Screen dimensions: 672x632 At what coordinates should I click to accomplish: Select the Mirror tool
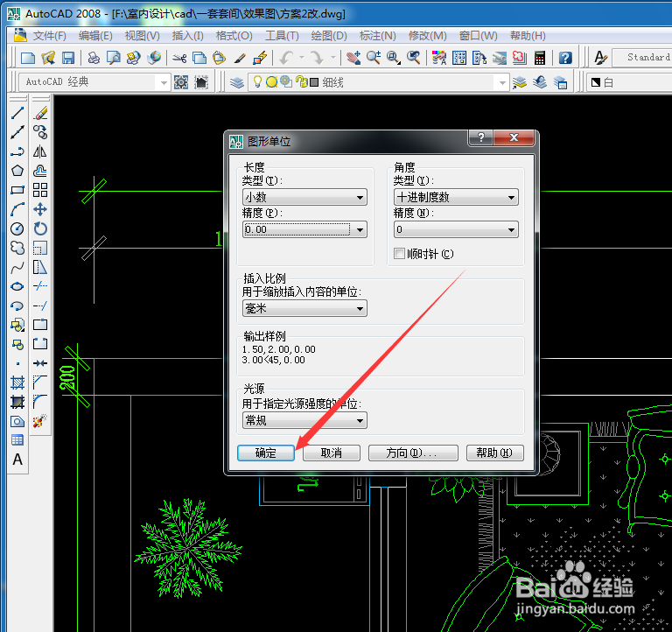[x=40, y=151]
